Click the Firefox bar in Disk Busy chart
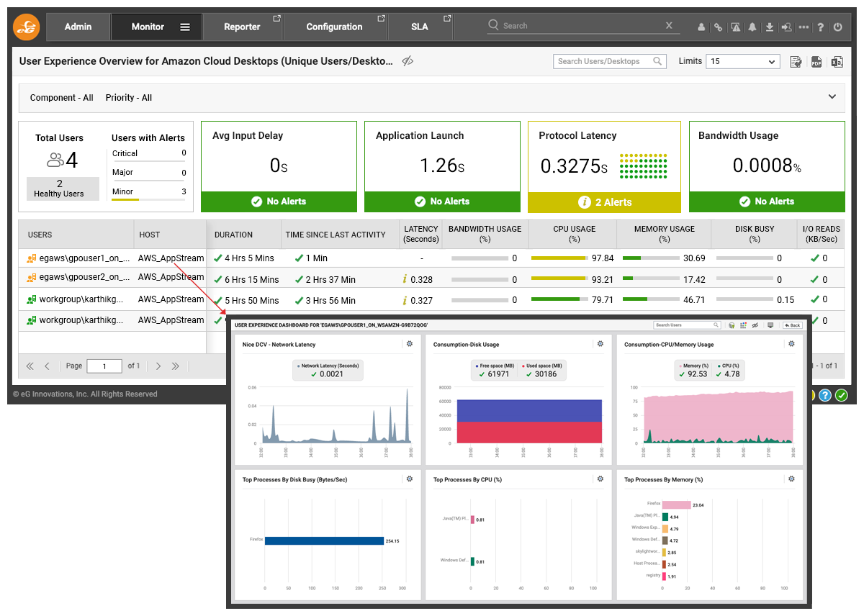864x616 pixels. pos(324,540)
